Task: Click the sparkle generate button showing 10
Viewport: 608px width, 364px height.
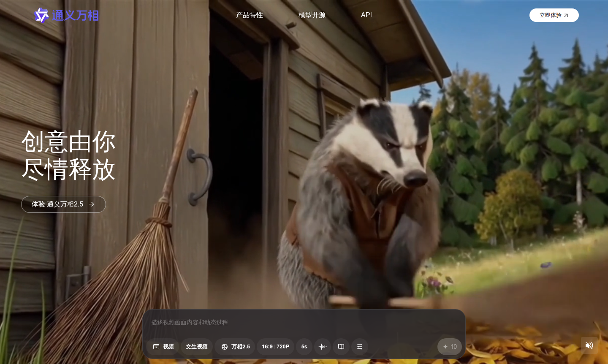Action: tap(450, 347)
